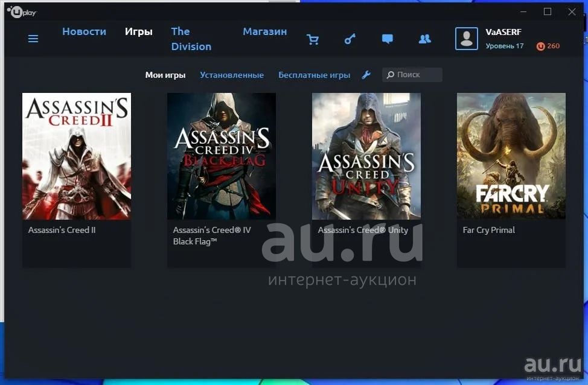The width and height of the screenshot is (588, 385).
Task: View Бесплатные игры section
Action: point(315,75)
